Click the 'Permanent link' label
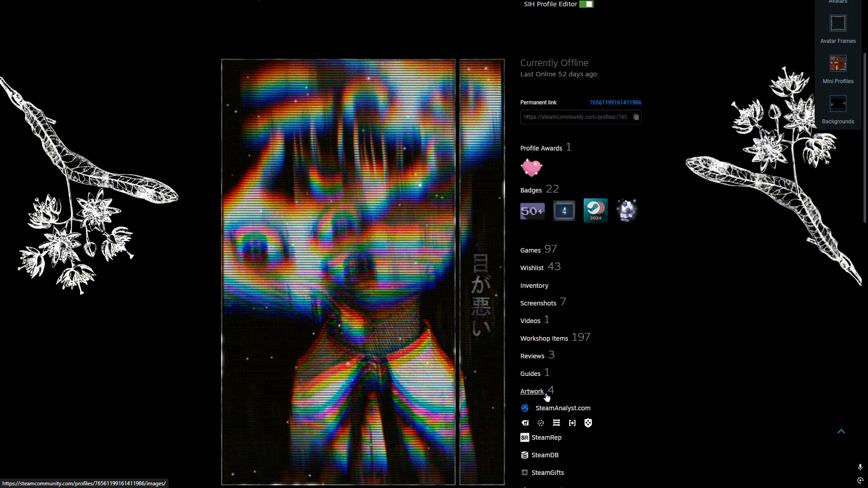 coord(538,103)
